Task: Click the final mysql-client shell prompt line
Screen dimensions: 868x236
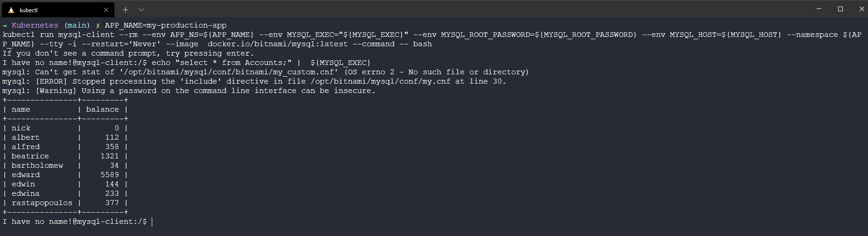Action: 75,222
